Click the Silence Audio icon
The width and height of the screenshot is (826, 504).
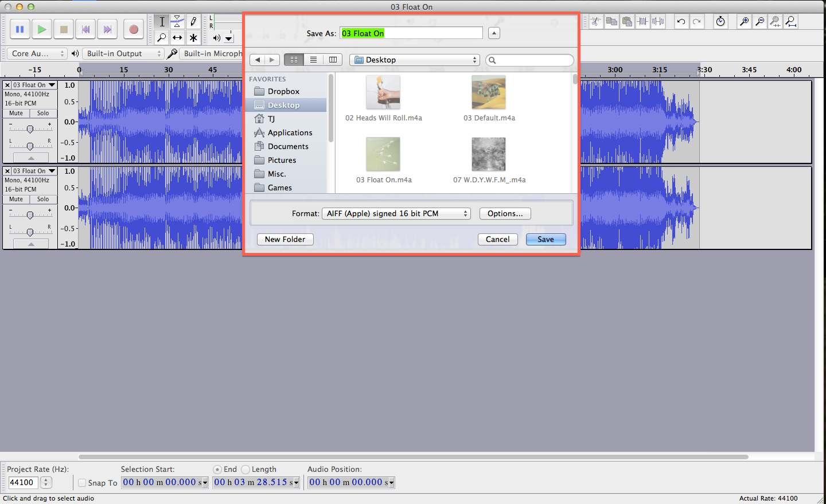[x=657, y=21]
